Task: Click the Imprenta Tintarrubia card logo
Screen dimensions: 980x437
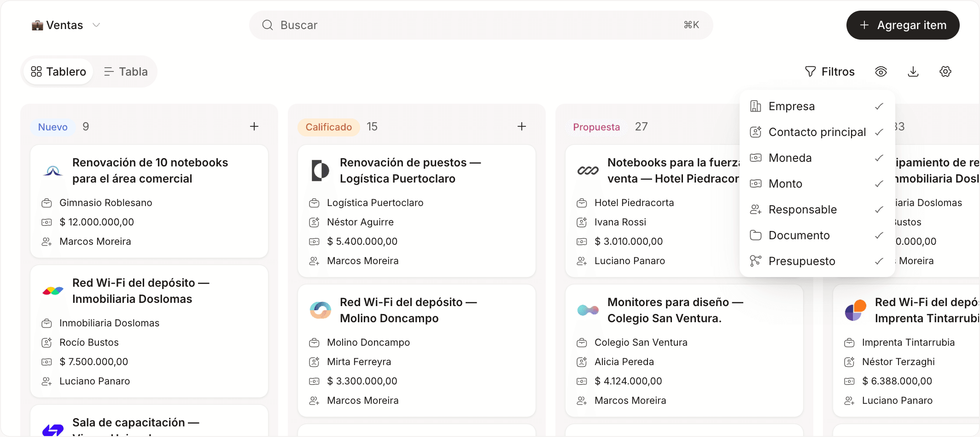Action: 856,310
